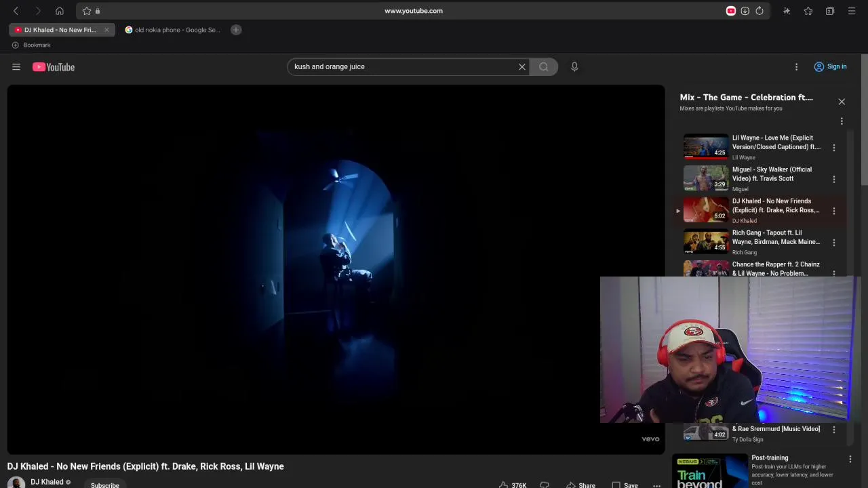The image size is (868, 488).
Task: Click DJ Khaled channel name
Action: 47,482
